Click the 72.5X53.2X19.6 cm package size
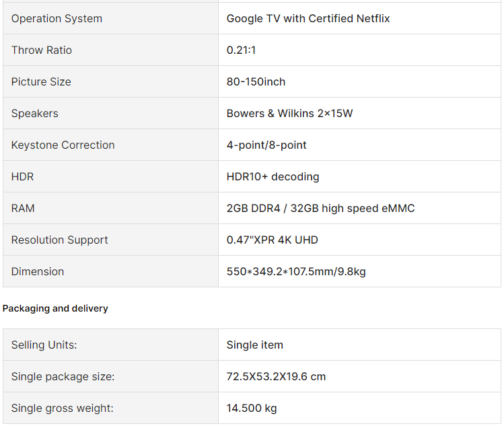504x426 pixels. coord(276,377)
